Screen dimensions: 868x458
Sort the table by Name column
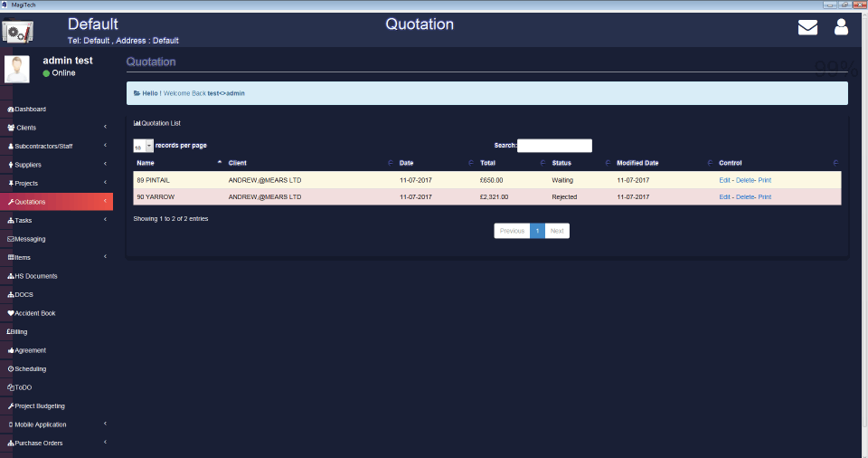click(x=176, y=163)
